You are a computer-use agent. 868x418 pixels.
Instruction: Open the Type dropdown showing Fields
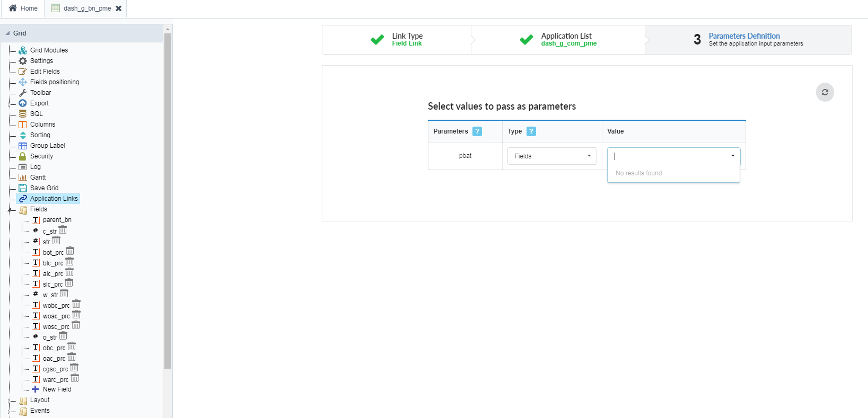[x=552, y=156]
